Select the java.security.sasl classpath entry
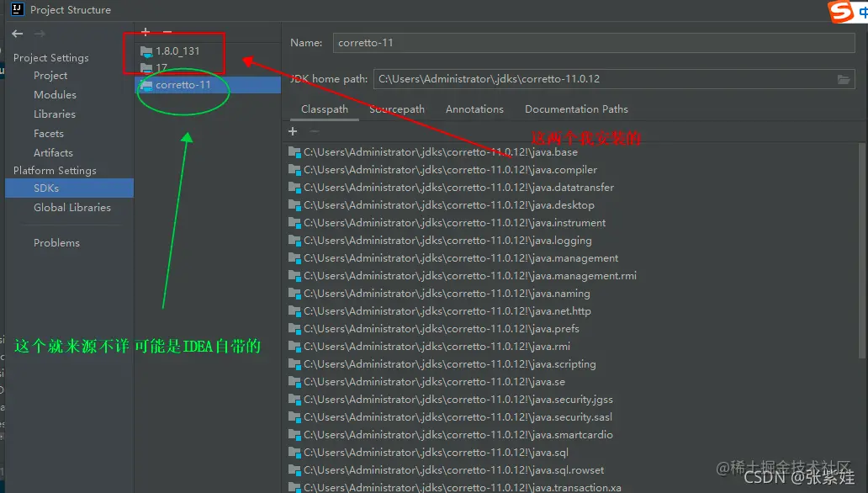Screen dimensions: 868x493 click(450, 417)
